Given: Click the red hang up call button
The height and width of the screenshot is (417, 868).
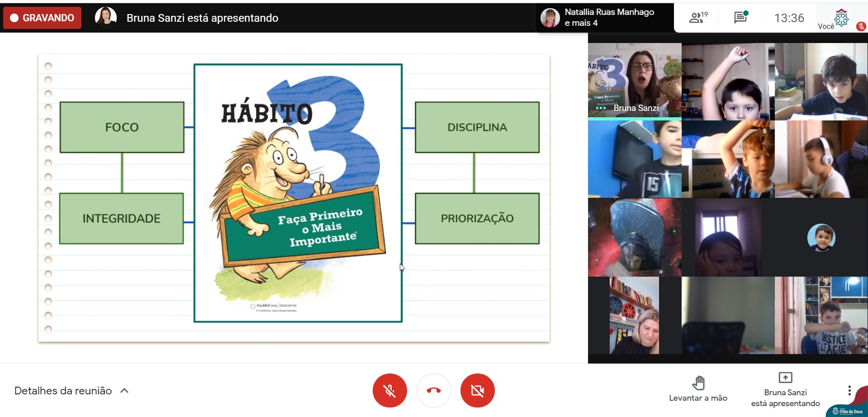Looking at the screenshot, I should pyautogui.click(x=433, y=390).
